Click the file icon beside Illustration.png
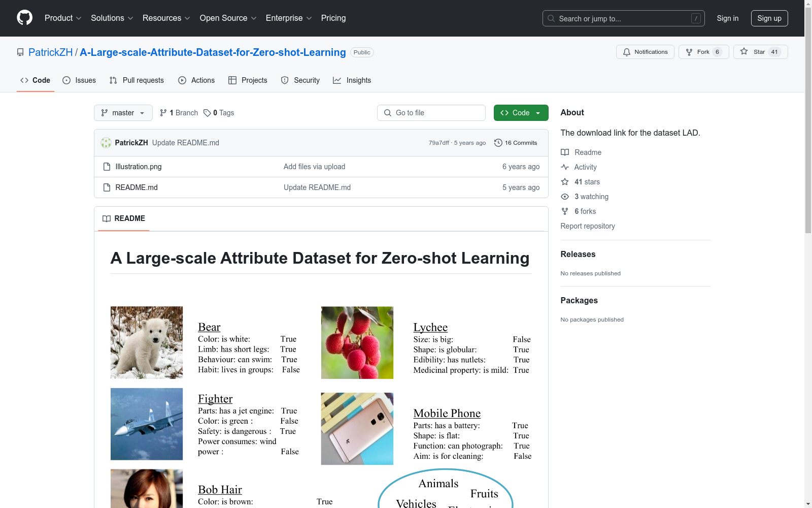This screenshot has width=812, height=508. click(107, 167)
